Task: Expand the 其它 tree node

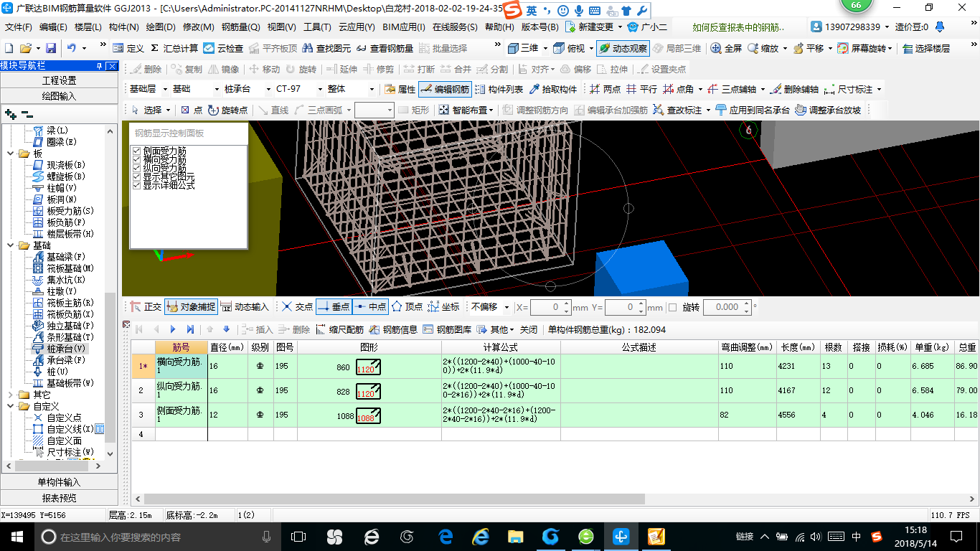Action: tap(10, 395)
